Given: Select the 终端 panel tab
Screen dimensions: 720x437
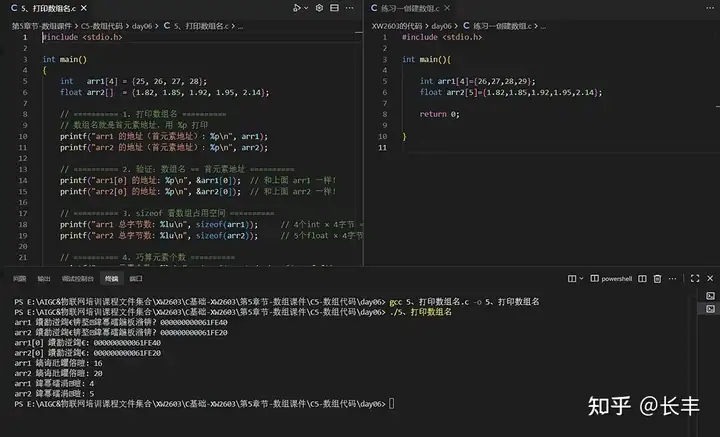Looking at the screenshot, I should [x=112, y=279].
